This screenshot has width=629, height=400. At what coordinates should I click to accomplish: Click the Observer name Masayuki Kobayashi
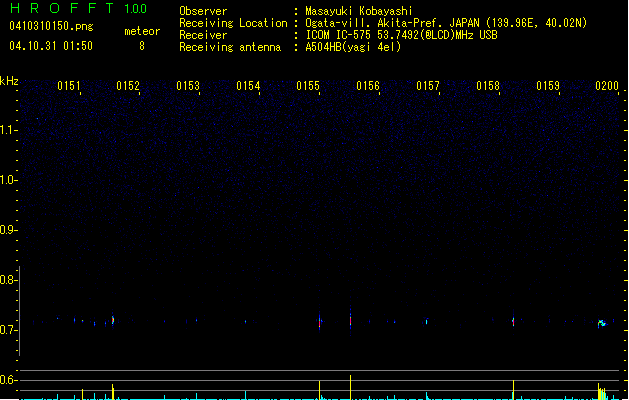(359, 11)
